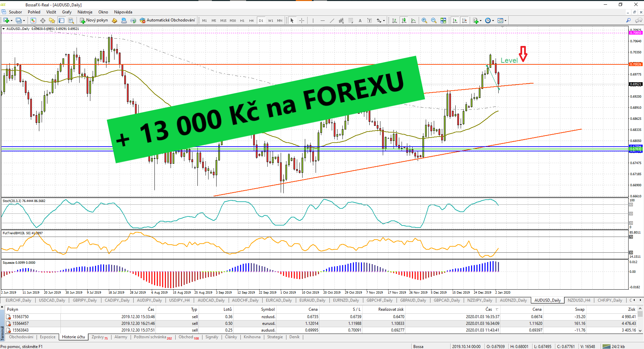
Task: Click the Nový pokyn button
Action: pos(94,20)
